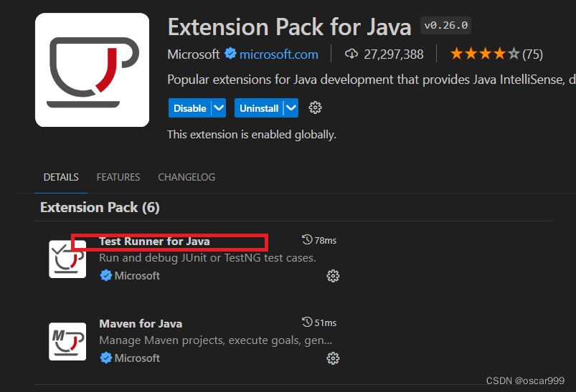Open the gear for Test Runner for Java

click(x=333, y=276)
